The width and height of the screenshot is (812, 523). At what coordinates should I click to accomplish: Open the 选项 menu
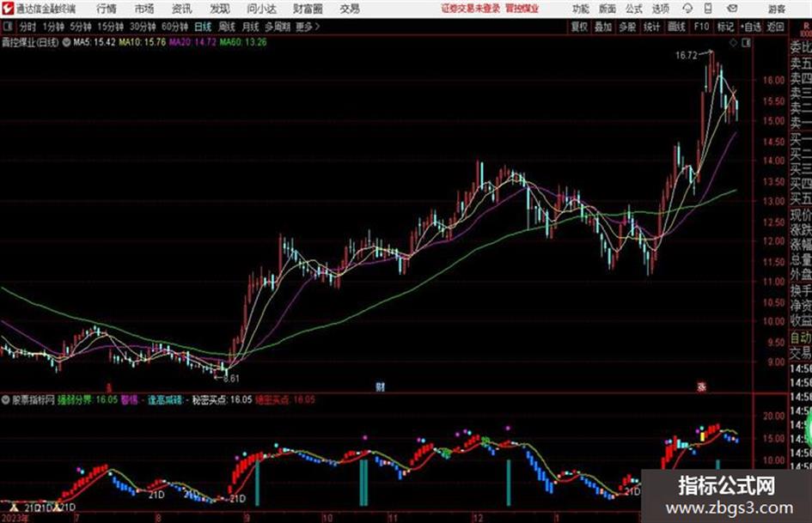[x=660, y=9]
